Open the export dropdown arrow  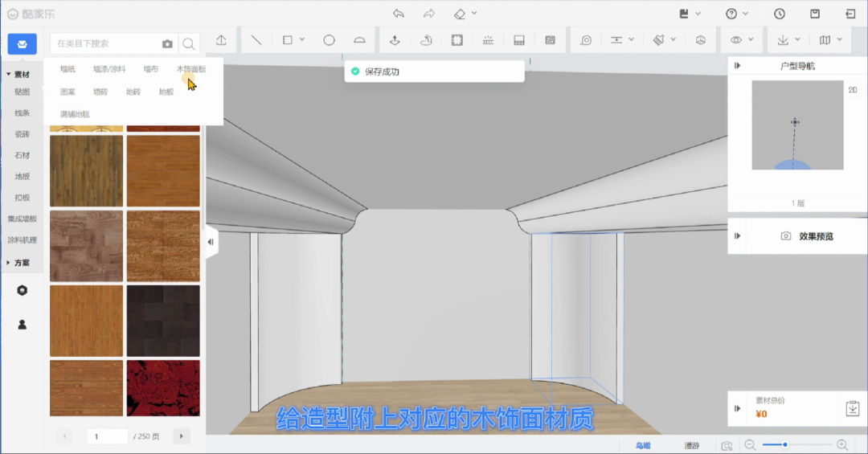point(797,40)
